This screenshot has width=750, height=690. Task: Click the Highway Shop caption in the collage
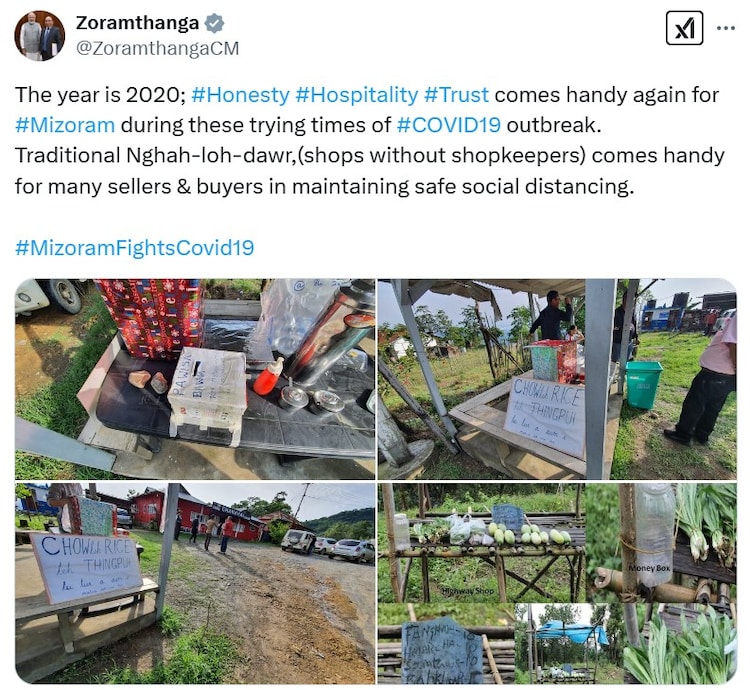(467, 591)
